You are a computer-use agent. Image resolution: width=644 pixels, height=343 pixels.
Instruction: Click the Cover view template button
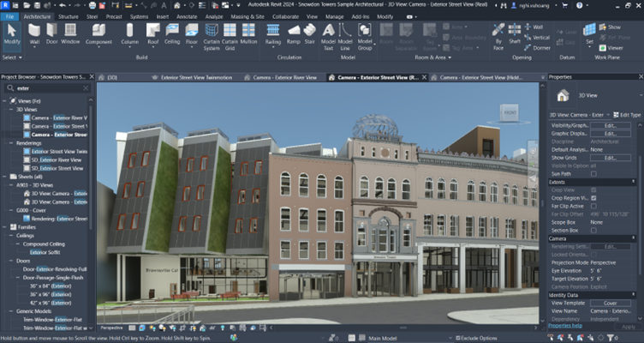[x=611, y=303]
